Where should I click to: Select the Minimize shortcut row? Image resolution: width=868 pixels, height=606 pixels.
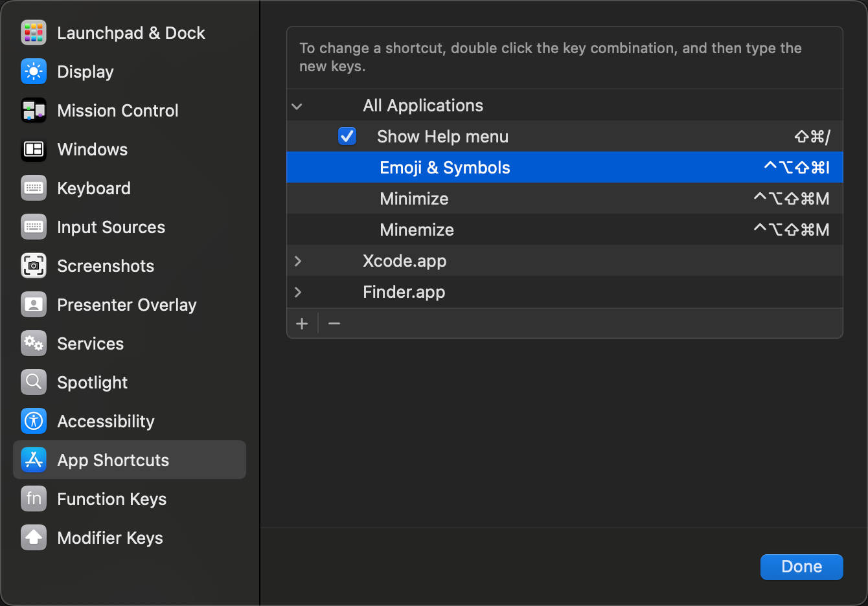[x=565, y=199]
